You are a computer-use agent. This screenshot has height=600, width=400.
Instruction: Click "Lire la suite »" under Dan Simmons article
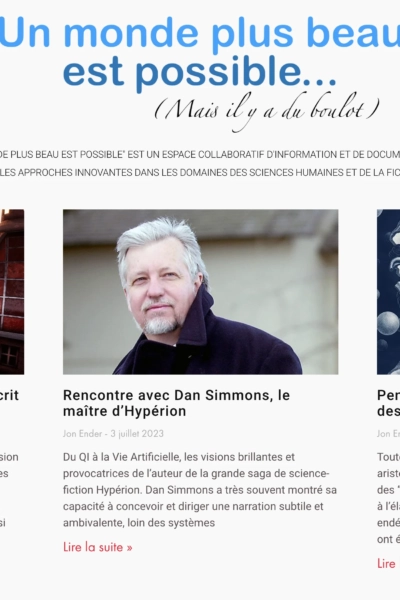[x=98, y=547]
